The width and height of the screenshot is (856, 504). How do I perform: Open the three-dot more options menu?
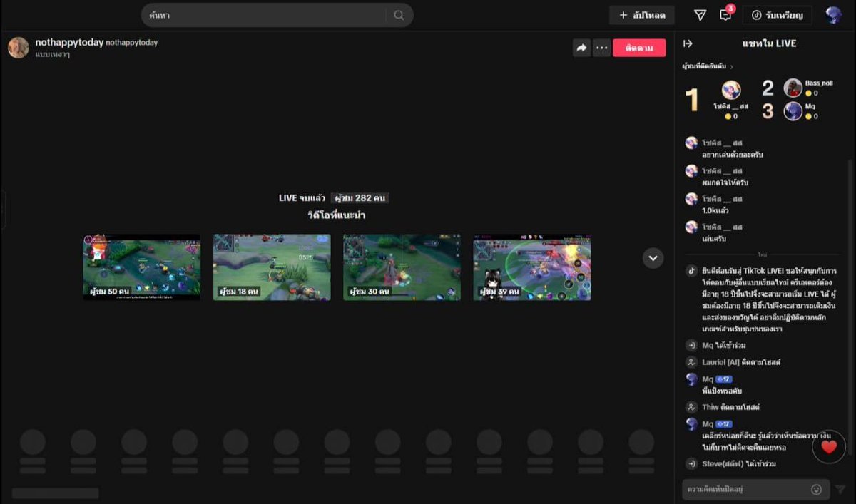602,48
